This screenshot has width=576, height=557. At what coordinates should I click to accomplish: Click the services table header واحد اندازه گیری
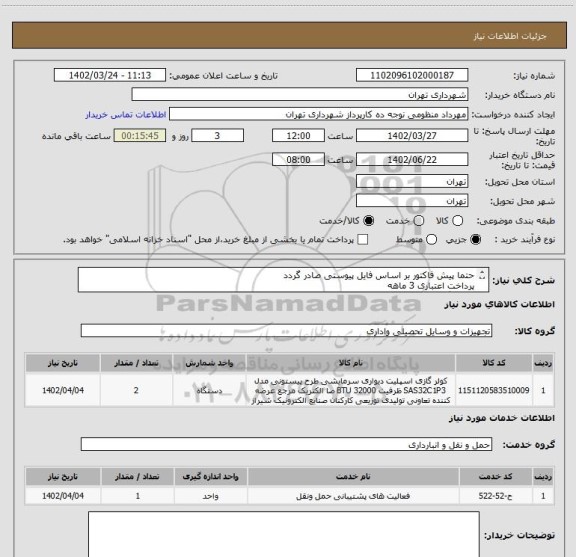[x=210, y=477]
